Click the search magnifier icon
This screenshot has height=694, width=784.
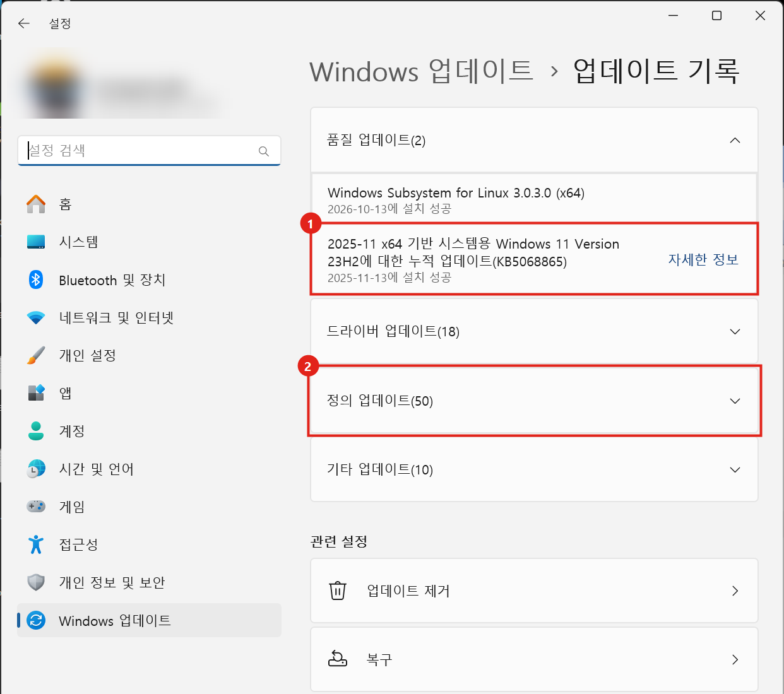(x=264, y=151)
